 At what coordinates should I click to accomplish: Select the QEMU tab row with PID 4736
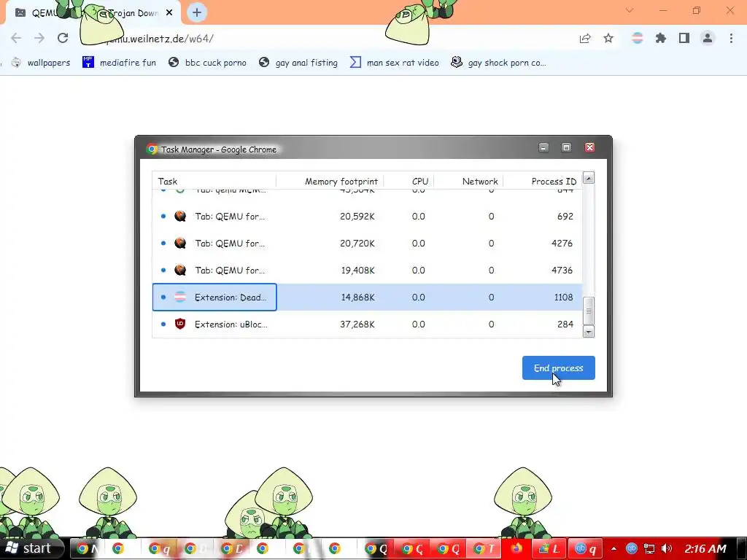click(368, 270)
